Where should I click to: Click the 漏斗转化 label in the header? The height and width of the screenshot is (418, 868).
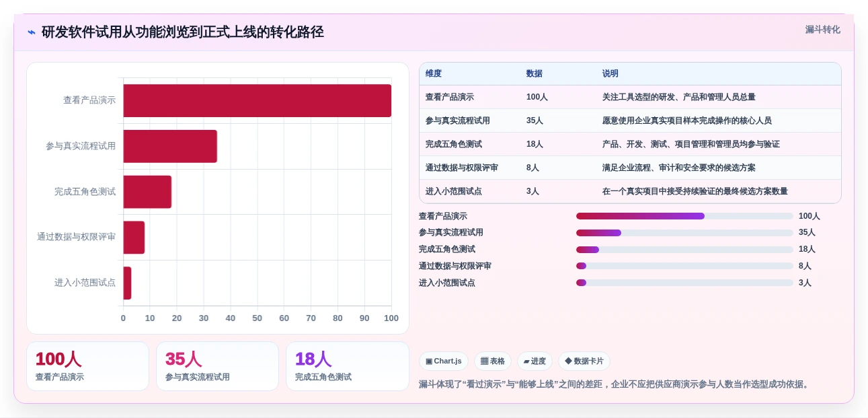coord(822,30)
